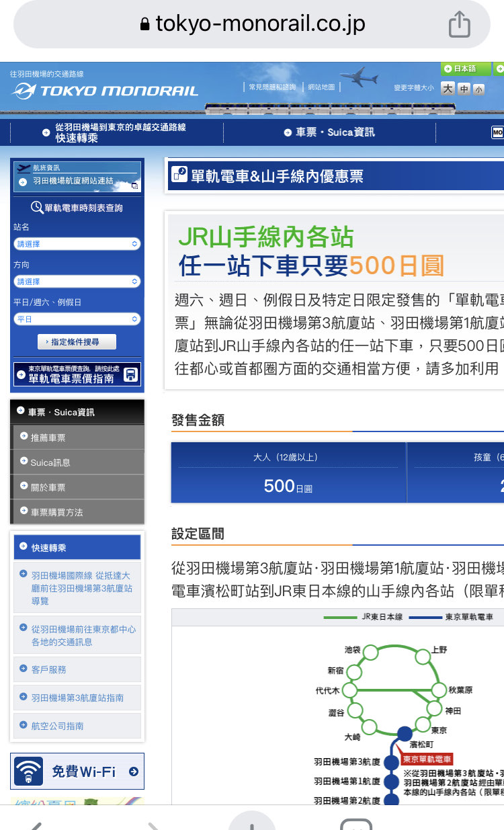Viewport: 504px width, 830px height.
Task: Set font size to 中
Action: 464,89
